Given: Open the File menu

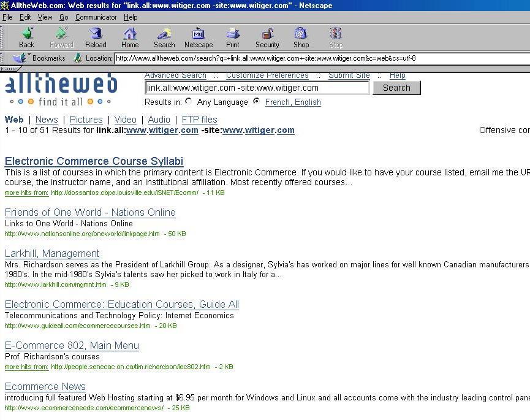Looking at the screenshot, I should pos(7,17).
